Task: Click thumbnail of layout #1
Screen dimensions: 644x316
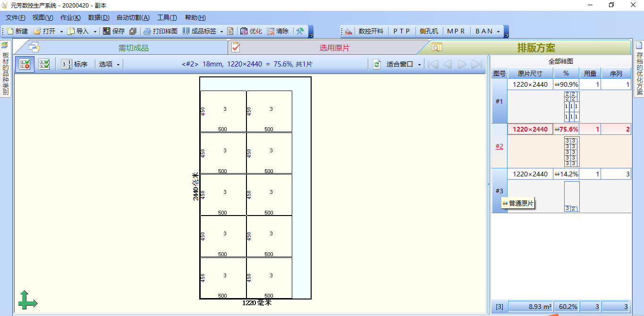Action: click(572, 107)
